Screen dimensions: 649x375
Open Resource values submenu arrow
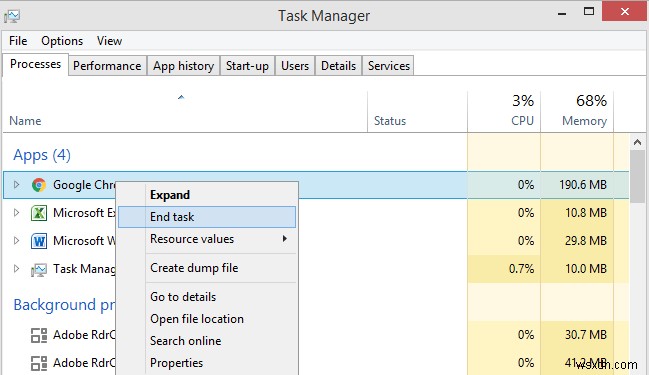coord(285,239)
